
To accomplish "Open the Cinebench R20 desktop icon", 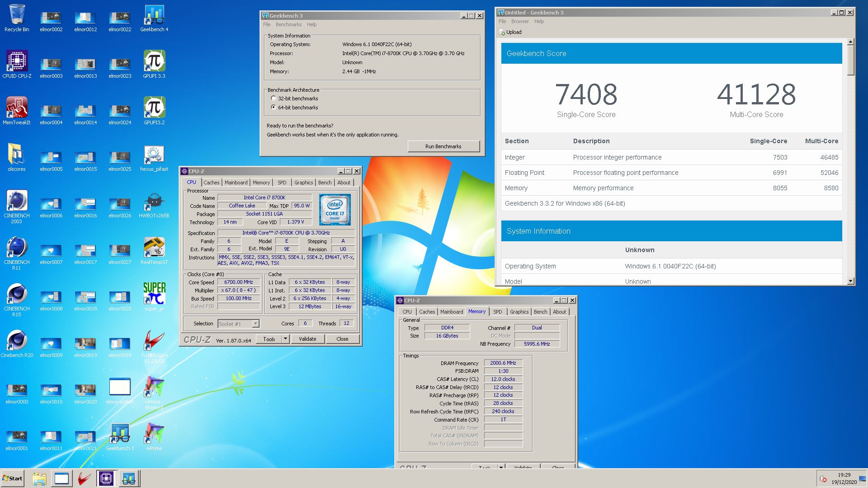I will coord(17,343).
